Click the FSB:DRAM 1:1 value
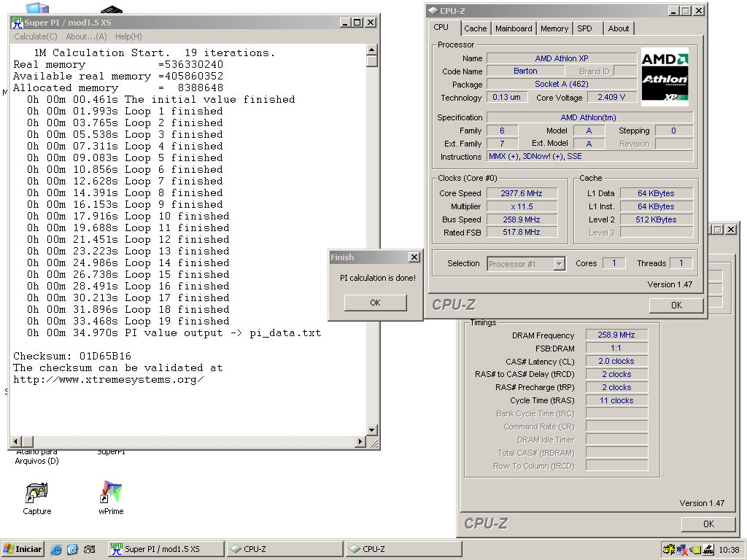747x560 pixels. tap(616, 348)
